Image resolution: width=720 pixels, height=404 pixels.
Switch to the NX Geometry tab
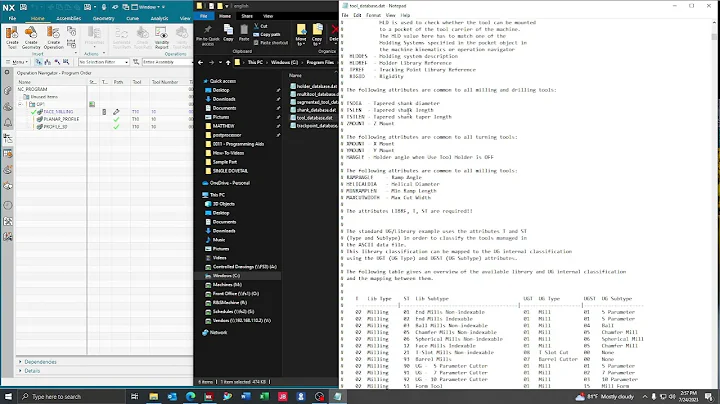coord(103,18)
